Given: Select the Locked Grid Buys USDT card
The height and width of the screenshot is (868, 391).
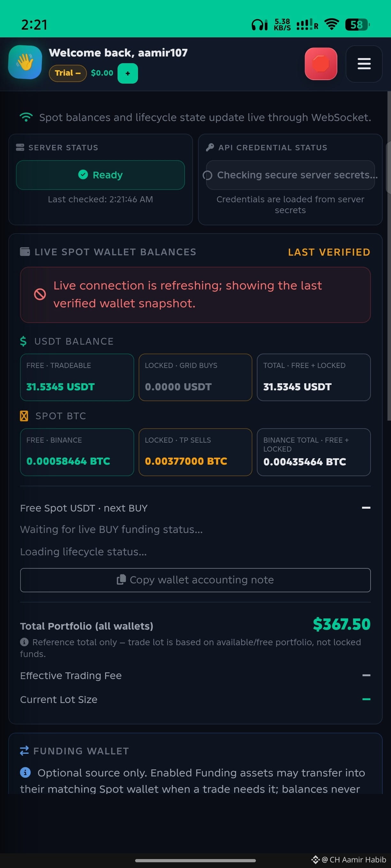Looking at the screenshot, I should tap(195, 378).
